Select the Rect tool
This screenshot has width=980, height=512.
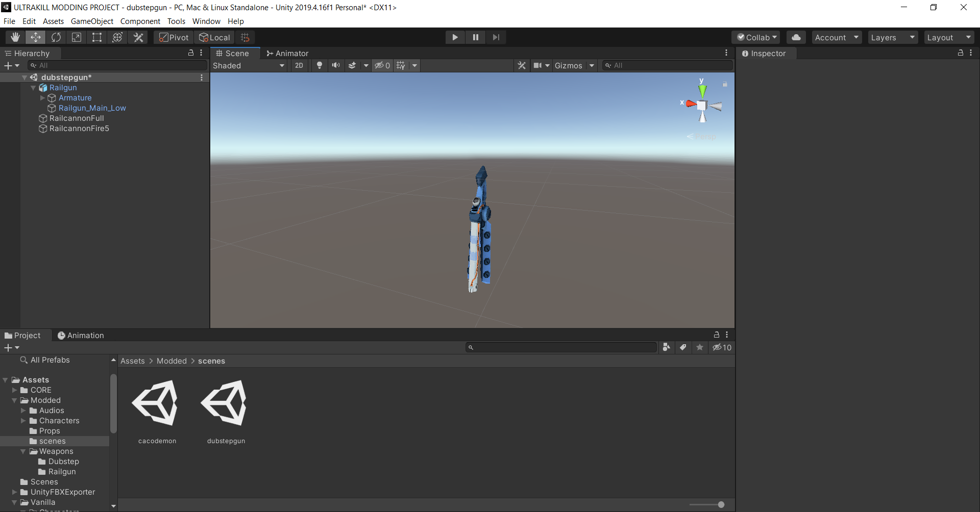[97, 37]
